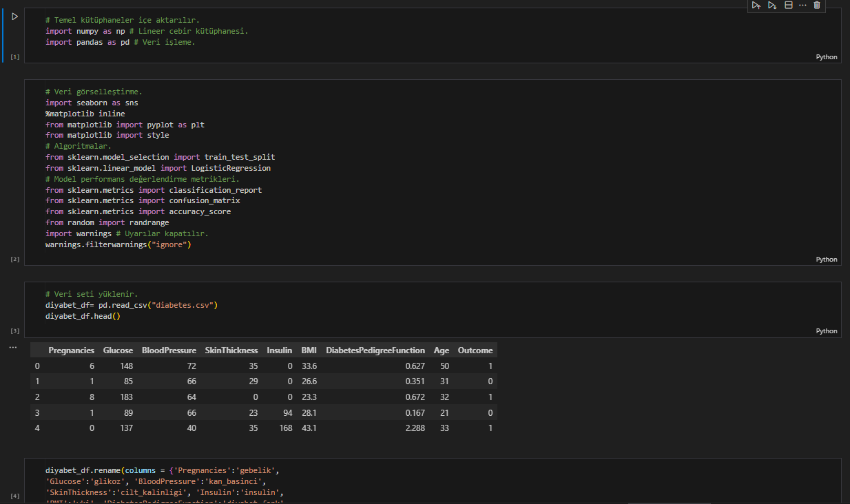Open output options ellipsis beside the table
This screenshot has width=850, height=504.
[12, 348]
